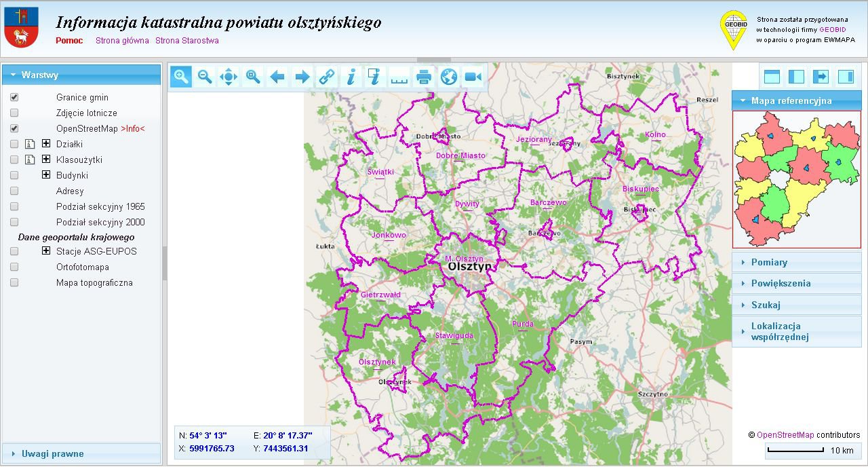Screen dimensions: 868x467
Task: Enable Podział sekcyjny 1965 layer
Action: tap(14, 206)
